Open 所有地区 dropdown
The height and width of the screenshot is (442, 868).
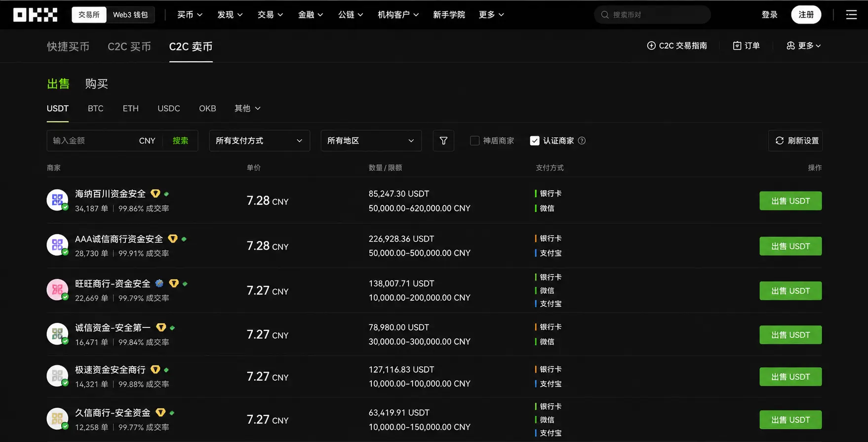371,141
